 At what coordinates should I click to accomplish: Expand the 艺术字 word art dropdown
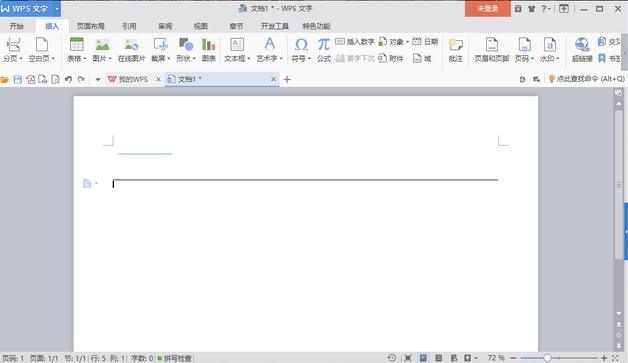(x=281, y=58)
